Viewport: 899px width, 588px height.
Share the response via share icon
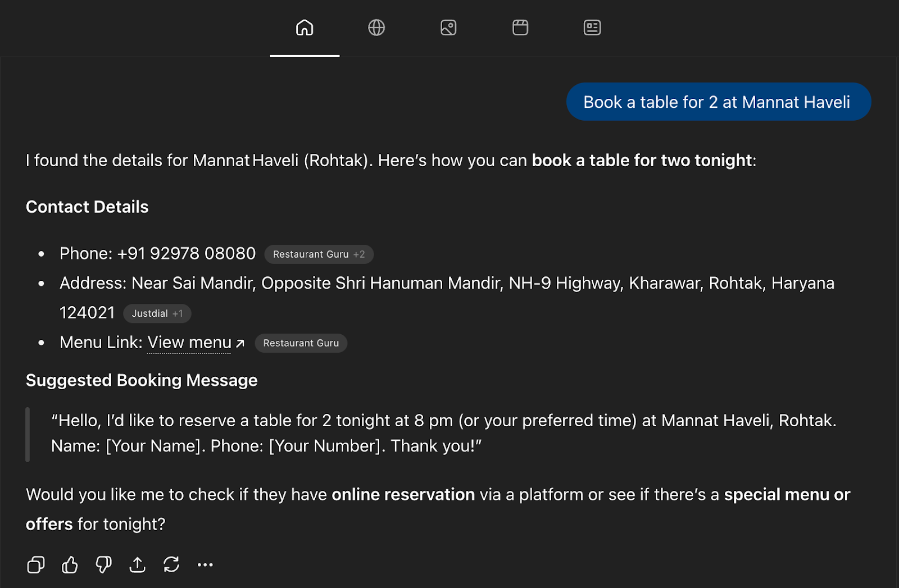point(137,564)
